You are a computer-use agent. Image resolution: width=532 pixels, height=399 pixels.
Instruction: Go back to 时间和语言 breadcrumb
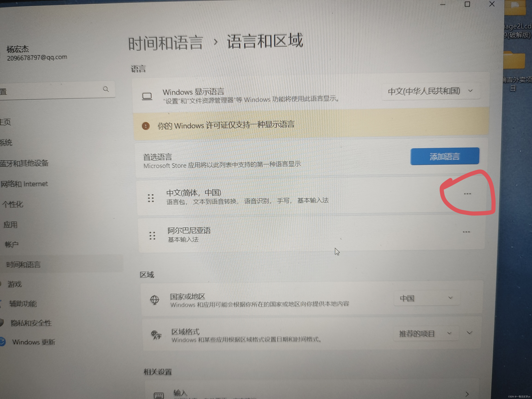pyautogui.click(x=165, y=43)
